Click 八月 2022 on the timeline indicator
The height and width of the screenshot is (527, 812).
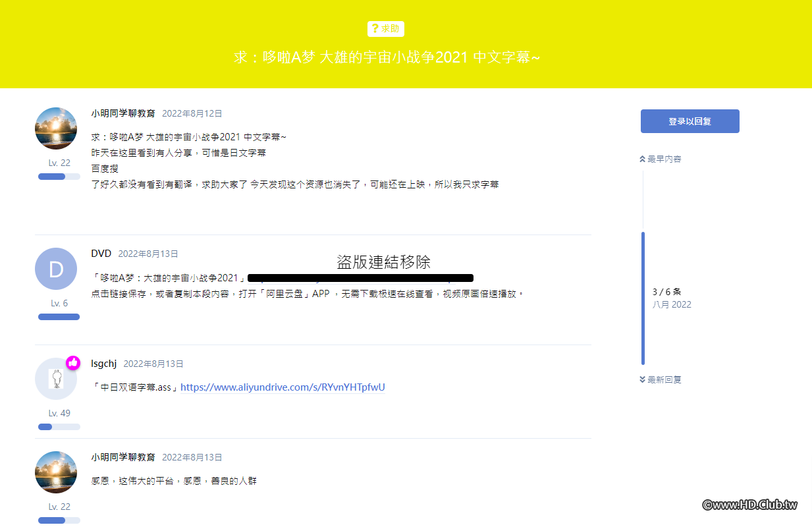pyautogui.click(x=672, y=304)
